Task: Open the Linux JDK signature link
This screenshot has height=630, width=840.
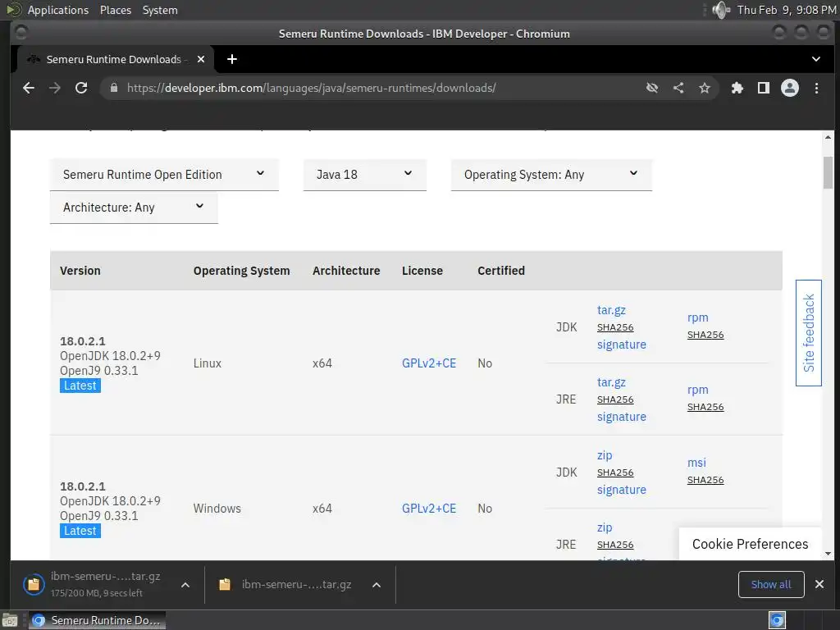Action: click(x=622, y=345)
